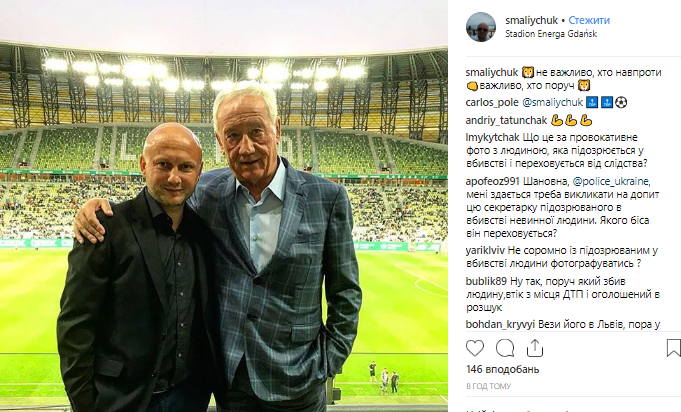The width and height of the screenshot is (681, 412).
Task: Open lmykytchak commenter profile
Action: 493,138
